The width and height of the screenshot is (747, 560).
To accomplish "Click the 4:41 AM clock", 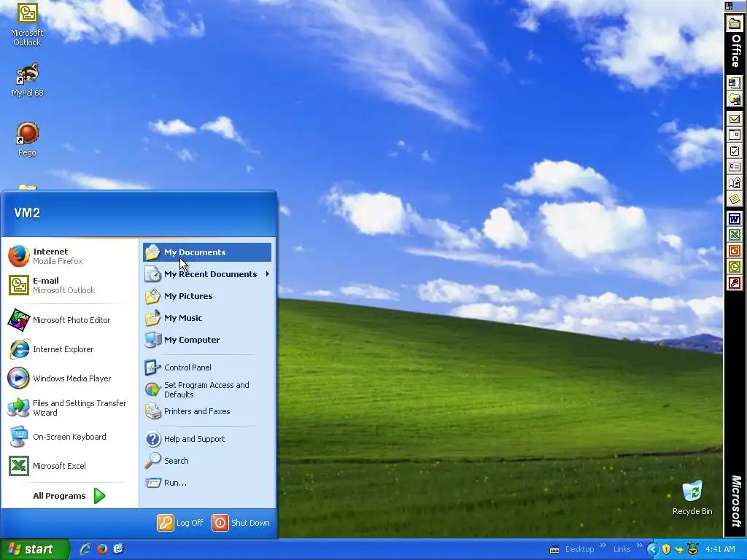I will tap(720, 550).
